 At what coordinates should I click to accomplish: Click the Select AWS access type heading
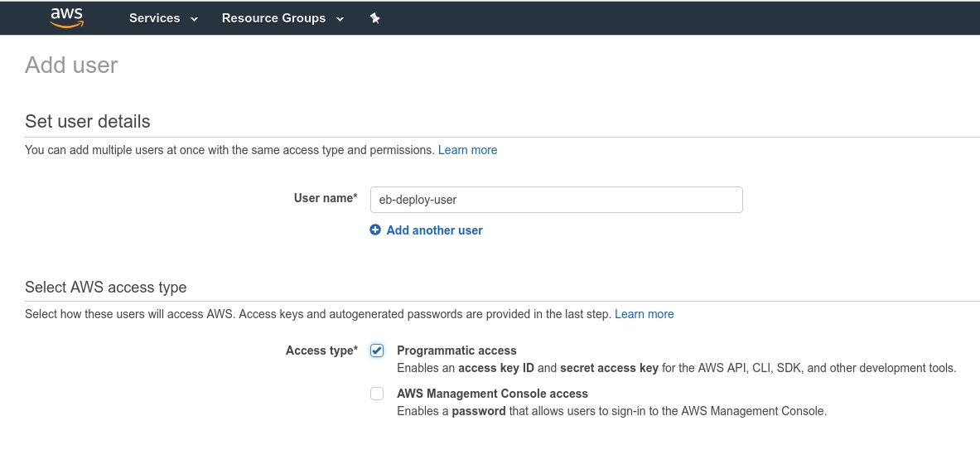pyautogui.click(x=106, y=288)
